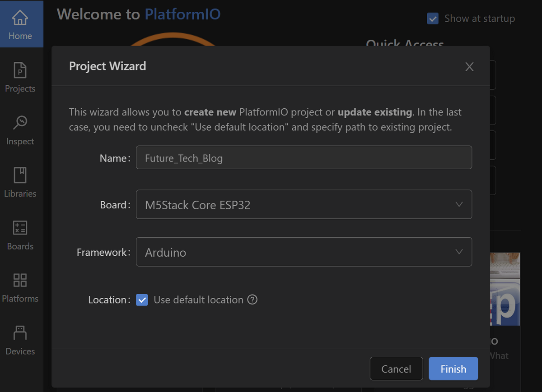
Task: Expand the Framework dropdown arrow
Action: click(x=459, y=252)
